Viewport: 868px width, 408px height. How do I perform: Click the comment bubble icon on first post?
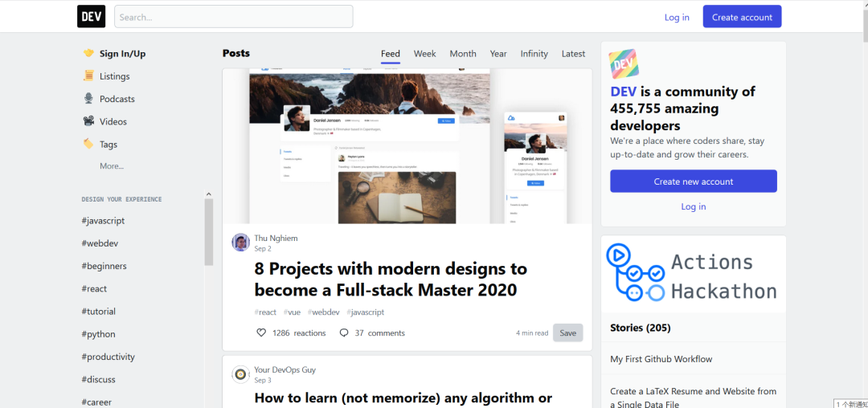344,333
